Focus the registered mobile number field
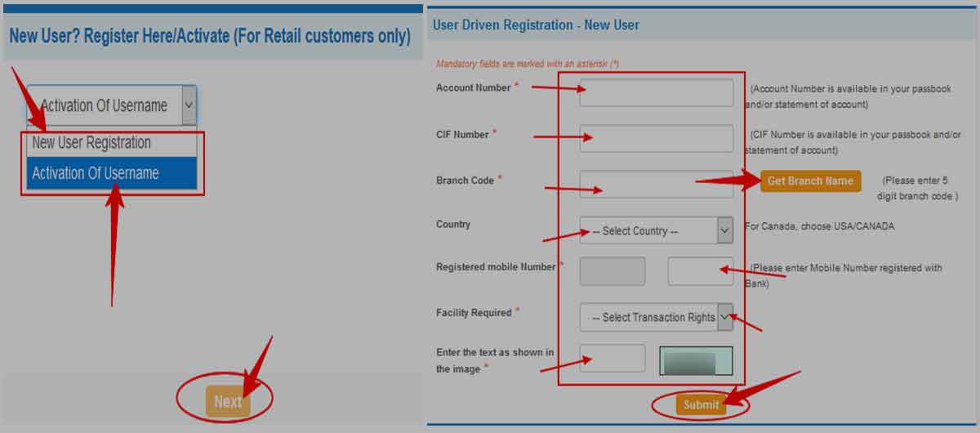980x433 pixels. click(x=701, y=271)
